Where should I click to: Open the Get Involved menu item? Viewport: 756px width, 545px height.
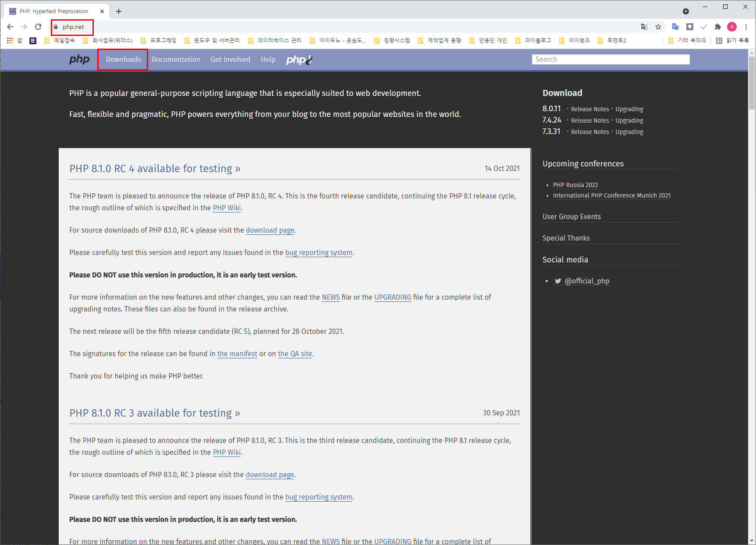(x=231, y=60)
